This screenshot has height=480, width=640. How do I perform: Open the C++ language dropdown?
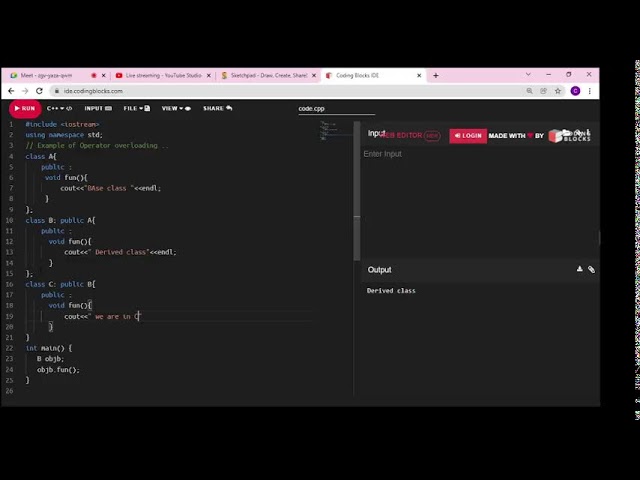pos(59,109)
